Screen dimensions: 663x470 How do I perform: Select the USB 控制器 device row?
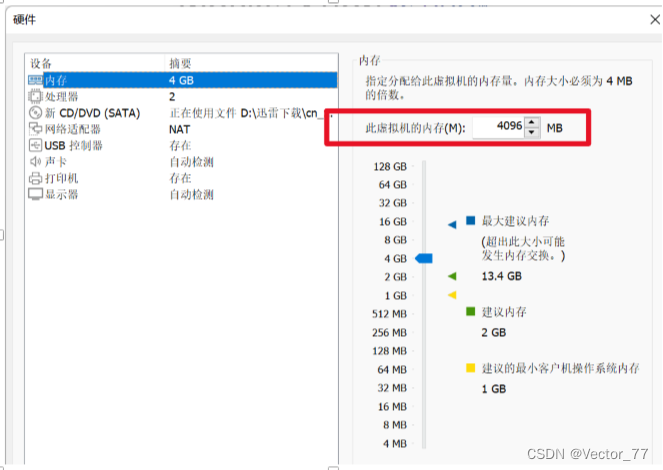(x=182, y=145)
